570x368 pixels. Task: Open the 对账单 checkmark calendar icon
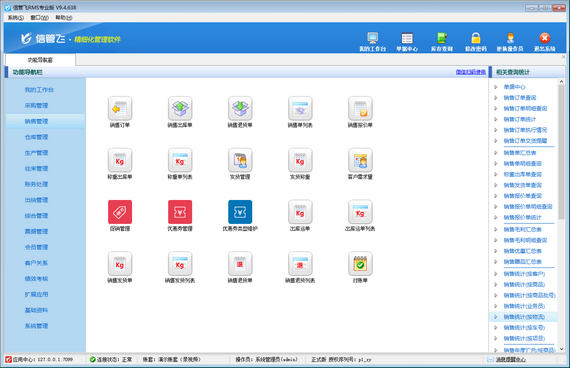360,264
